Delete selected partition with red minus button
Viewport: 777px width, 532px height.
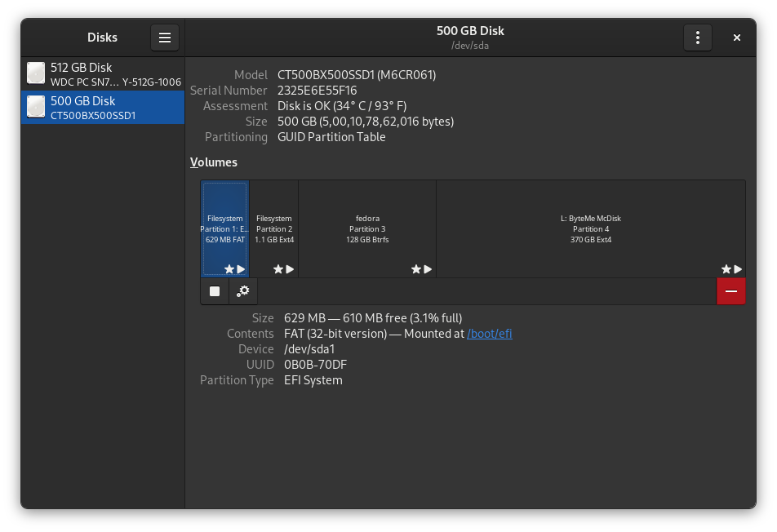tap(731, 291)
